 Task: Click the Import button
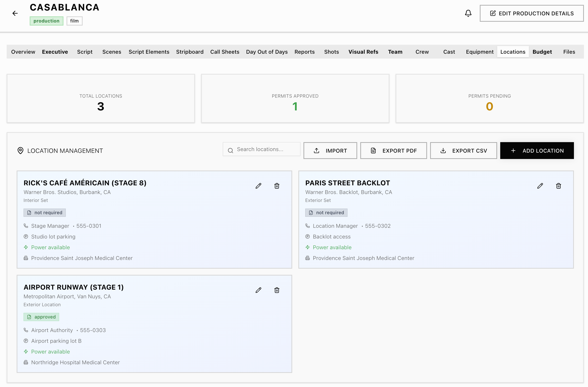(330, 151)
